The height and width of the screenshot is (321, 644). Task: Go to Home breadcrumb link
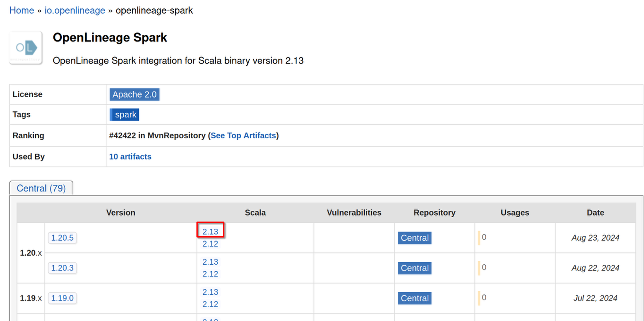(22, 10)
